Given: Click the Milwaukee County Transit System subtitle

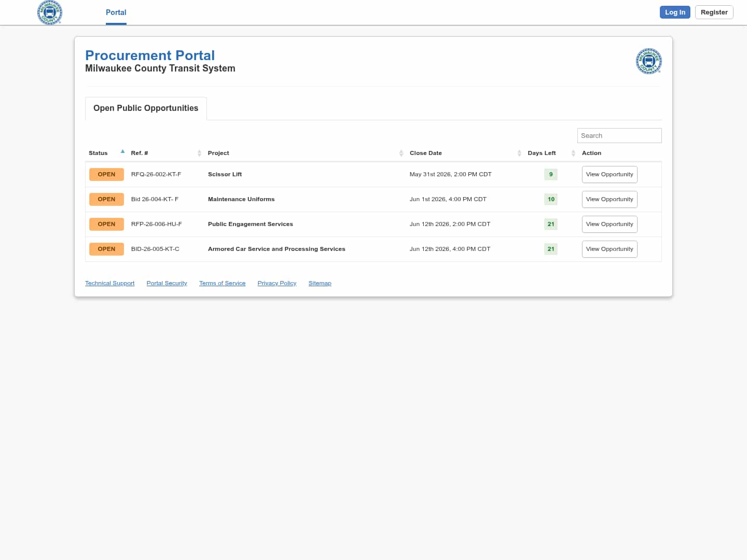Looking at the screenshot, I should pyautogui.click(x=160, y=68).
